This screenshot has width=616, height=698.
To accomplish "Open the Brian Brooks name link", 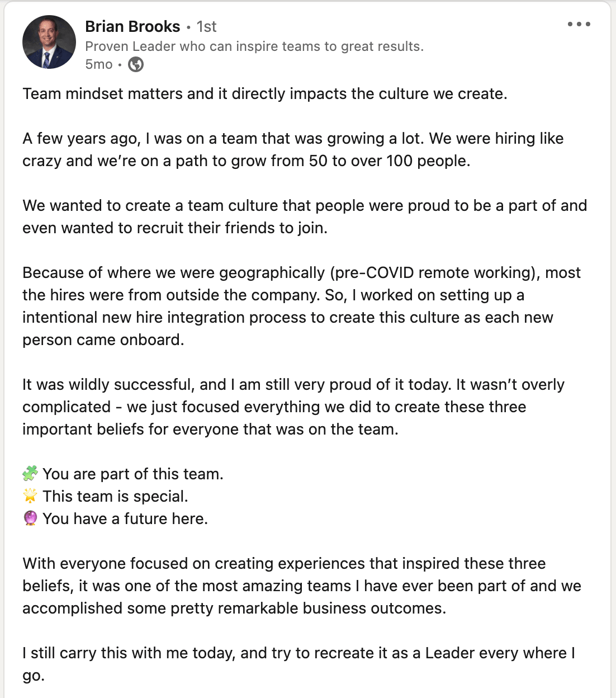I will click(x=132, y=26).
